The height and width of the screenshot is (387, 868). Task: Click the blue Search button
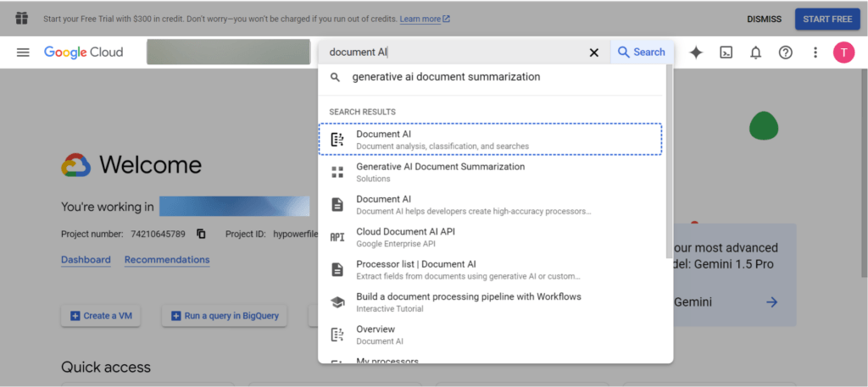642,53
